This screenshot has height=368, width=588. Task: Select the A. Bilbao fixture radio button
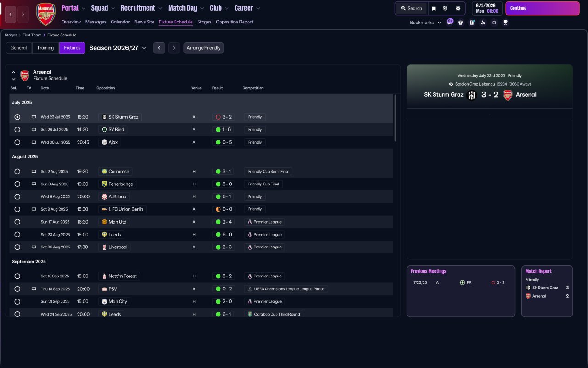17,197
